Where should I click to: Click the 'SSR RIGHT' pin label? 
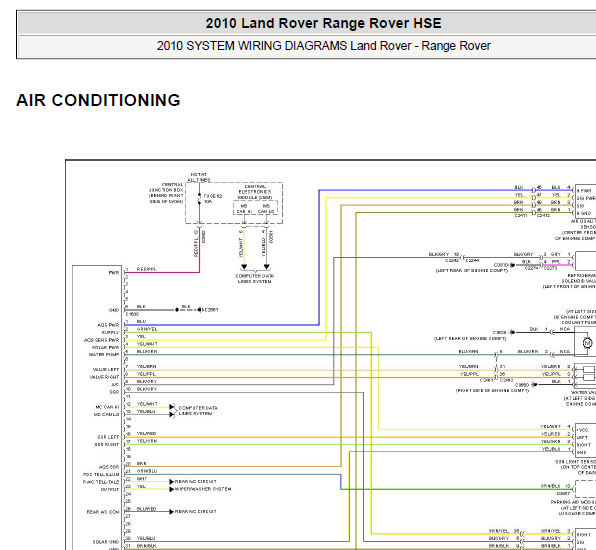coord(107,444)
